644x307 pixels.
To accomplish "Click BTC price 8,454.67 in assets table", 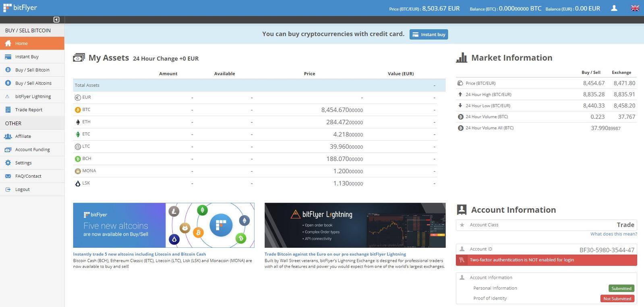I will [342, 110].
